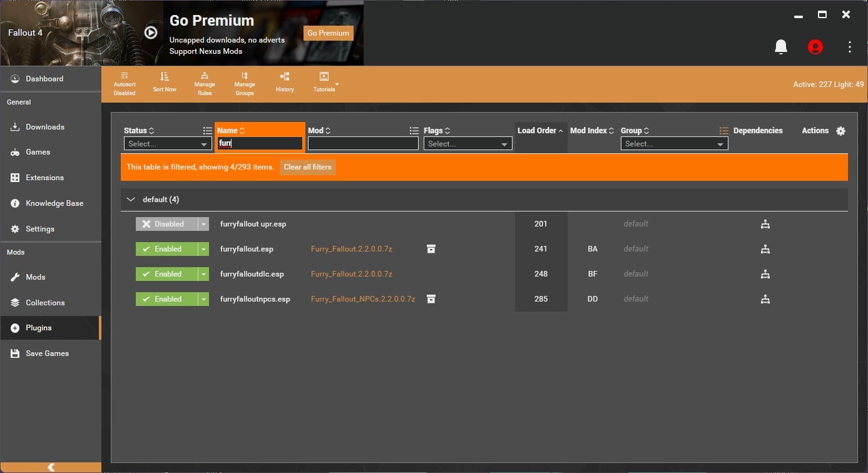Go to Downloads in the sidebar

pyautogui.click(x=51, y=127)
